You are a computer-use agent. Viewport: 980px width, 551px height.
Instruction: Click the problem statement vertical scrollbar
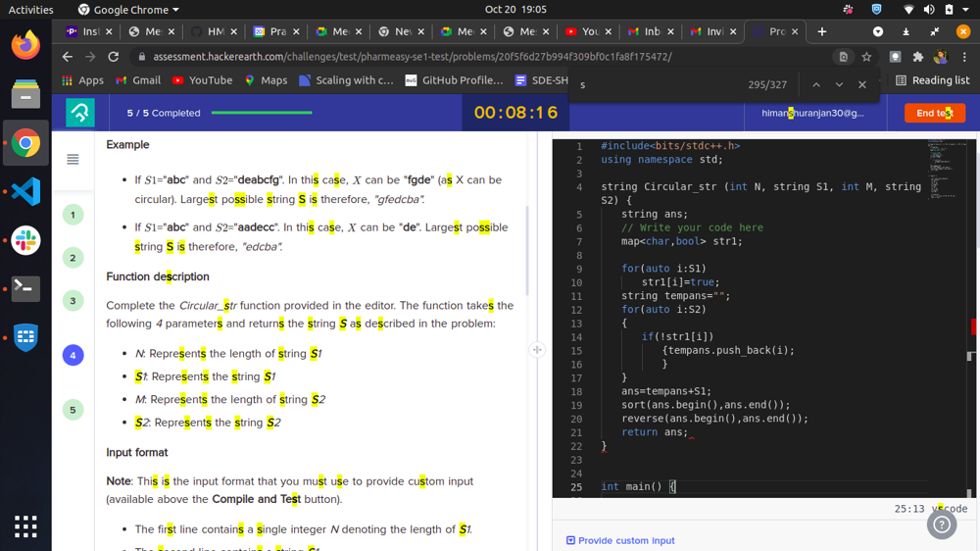tap(527, 250)
